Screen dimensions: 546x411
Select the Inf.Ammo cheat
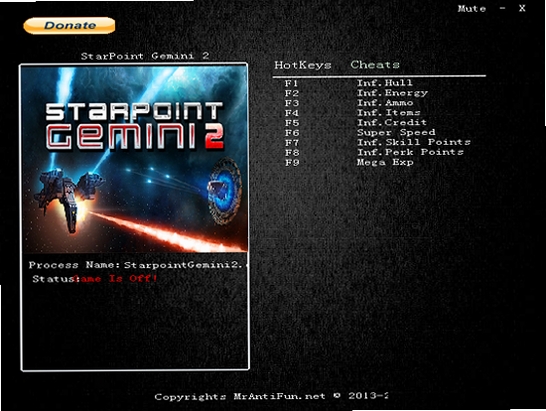coord(385,103)
